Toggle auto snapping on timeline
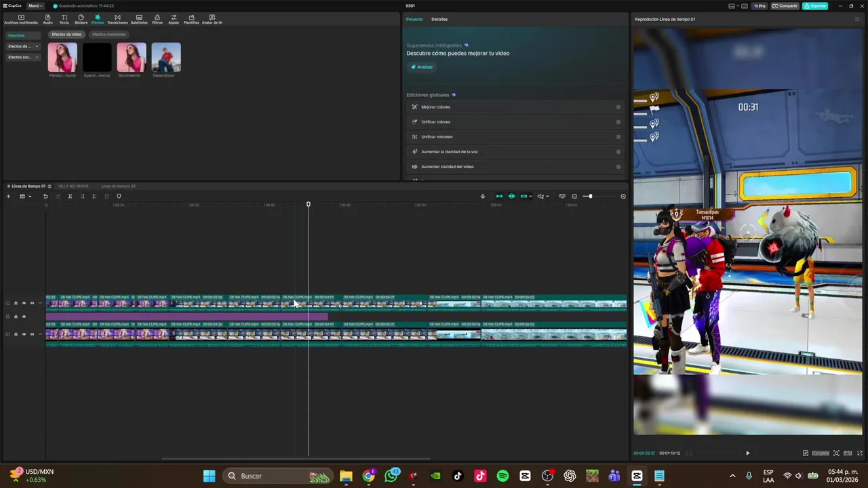This screenshot has width=868, height=488. click(x=512, y=197)
